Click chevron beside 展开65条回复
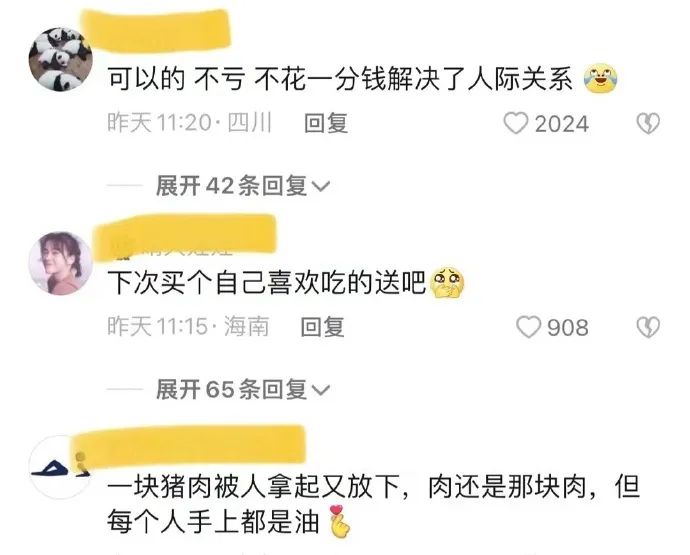The height and width of the screenshot is (555, 690). (320, 390)
